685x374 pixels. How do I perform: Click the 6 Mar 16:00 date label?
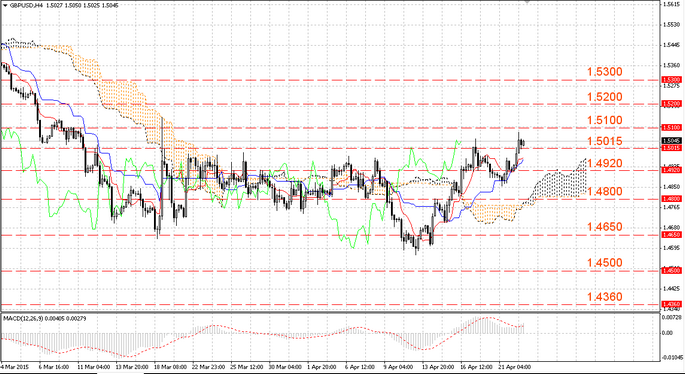(53, 367)
